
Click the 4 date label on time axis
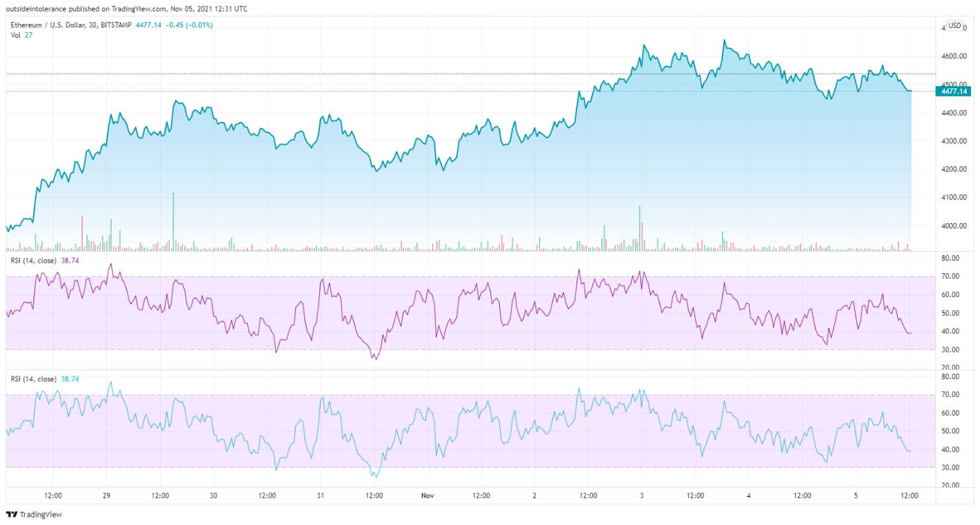point(749,495)
